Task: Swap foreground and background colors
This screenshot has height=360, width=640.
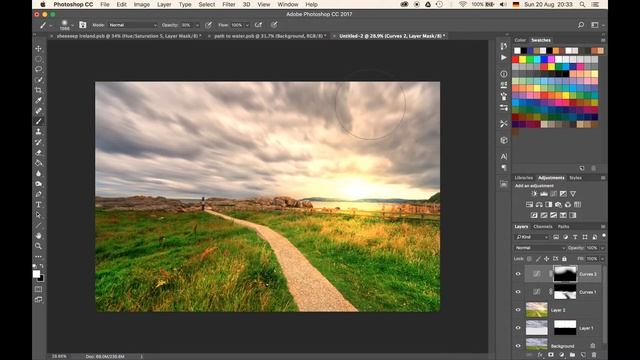Action: click(x=42, y=266)
